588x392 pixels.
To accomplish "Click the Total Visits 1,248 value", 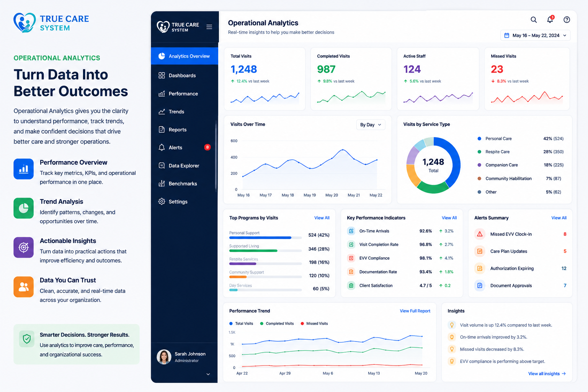I will coord(244,69).
